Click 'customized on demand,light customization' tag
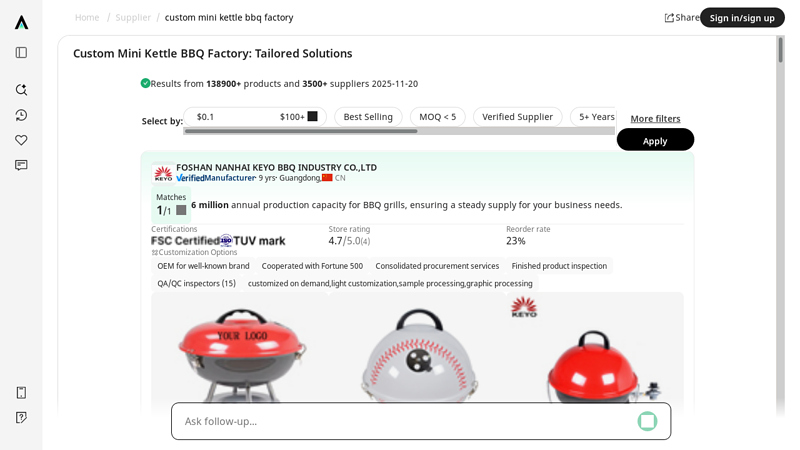Image resolution: width=800 pixels, height=450 pixels. tap(390, 283)
